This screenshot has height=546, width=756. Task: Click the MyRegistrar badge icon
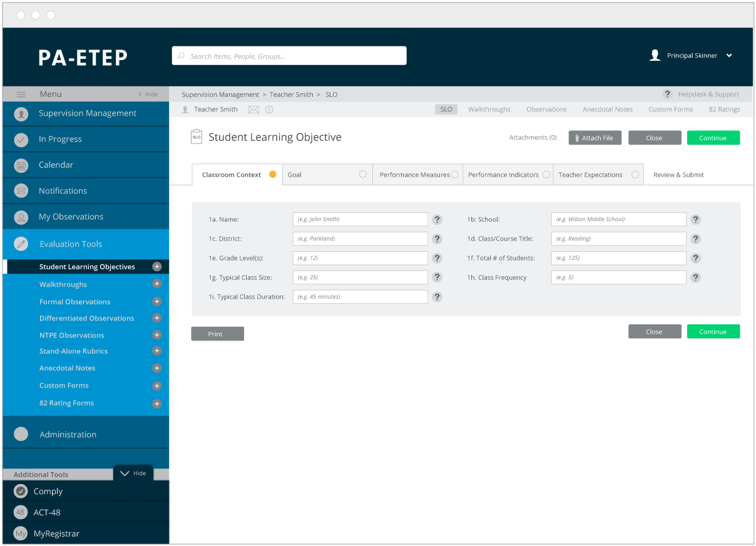21,533
